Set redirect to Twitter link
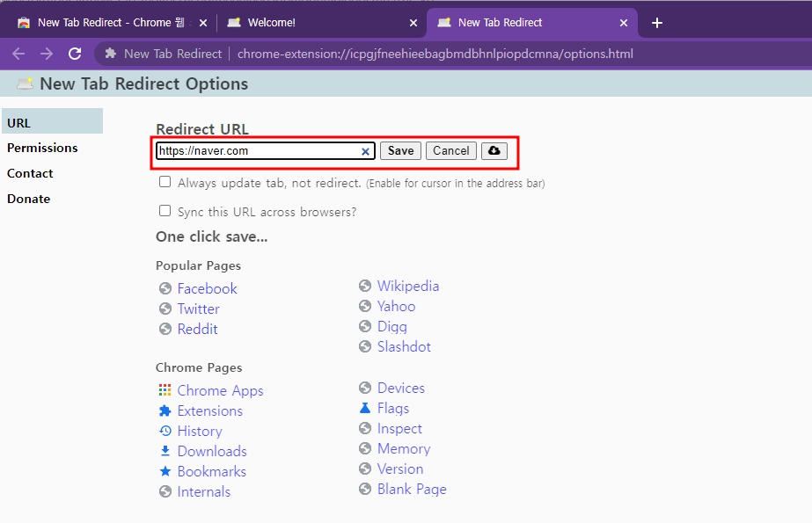This screenshot has width=812, height=523. (x=198, y=309)
